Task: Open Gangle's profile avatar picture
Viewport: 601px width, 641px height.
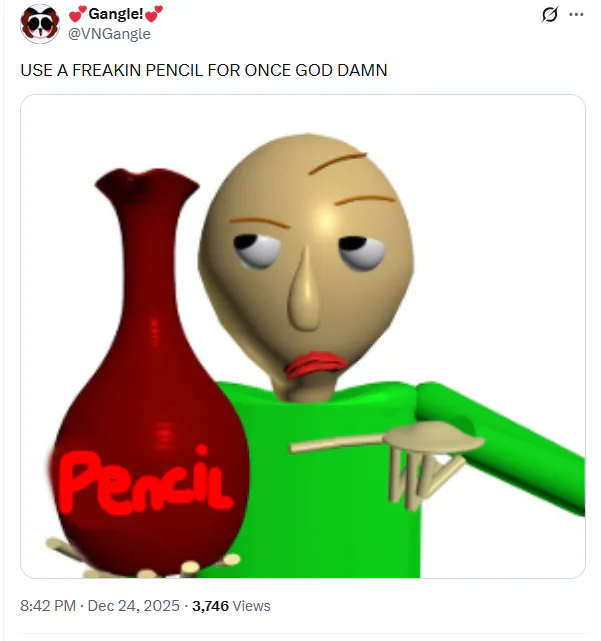Action: [x=40, y=24]
